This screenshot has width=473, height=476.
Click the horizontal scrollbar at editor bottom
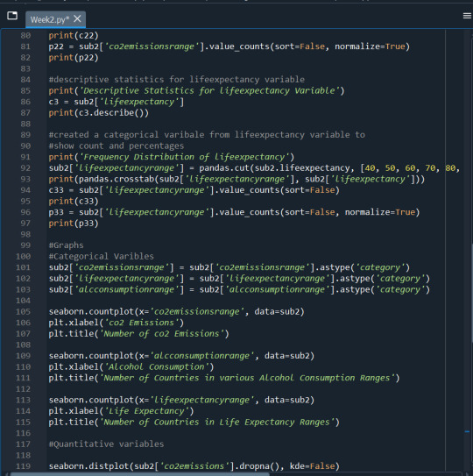pos(139,474)
